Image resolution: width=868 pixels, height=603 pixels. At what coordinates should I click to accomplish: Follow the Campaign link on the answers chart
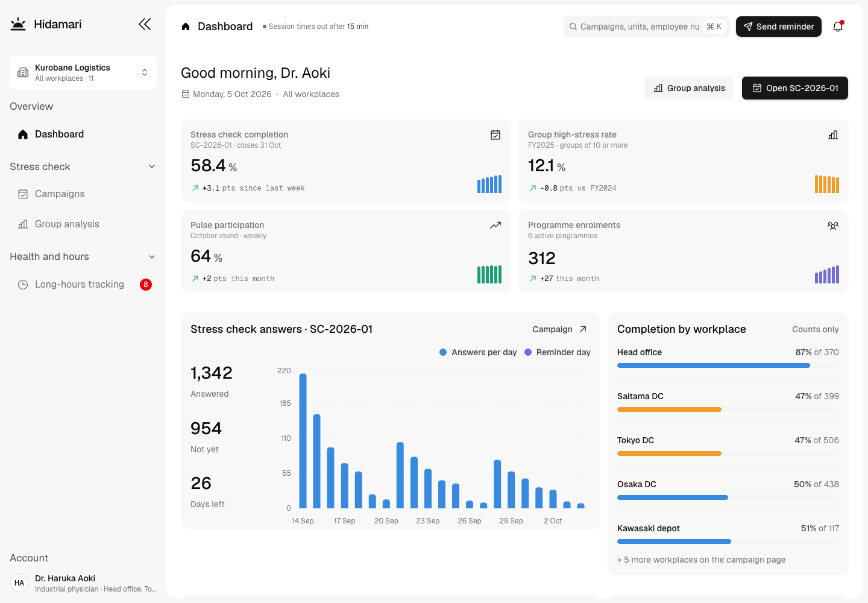(560, 329)
